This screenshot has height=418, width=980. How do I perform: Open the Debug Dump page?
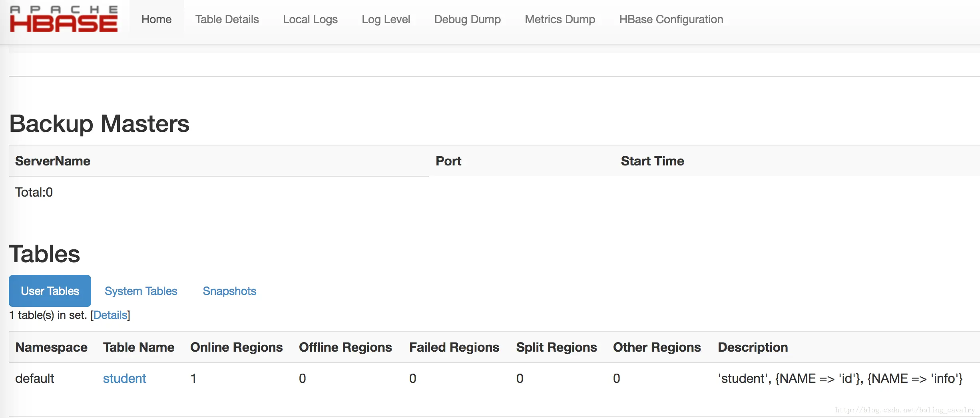[x=467, y=19]
